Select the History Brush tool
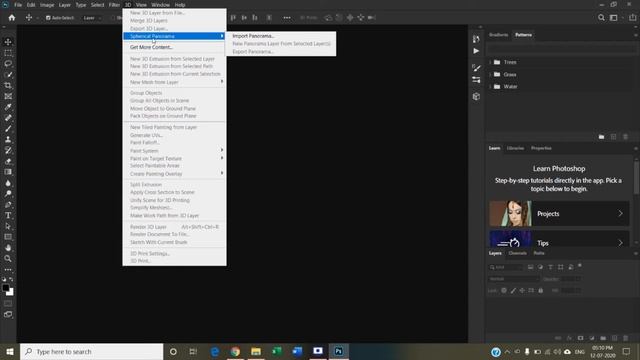This screenshot has height=360, width=640. [8, 150]
